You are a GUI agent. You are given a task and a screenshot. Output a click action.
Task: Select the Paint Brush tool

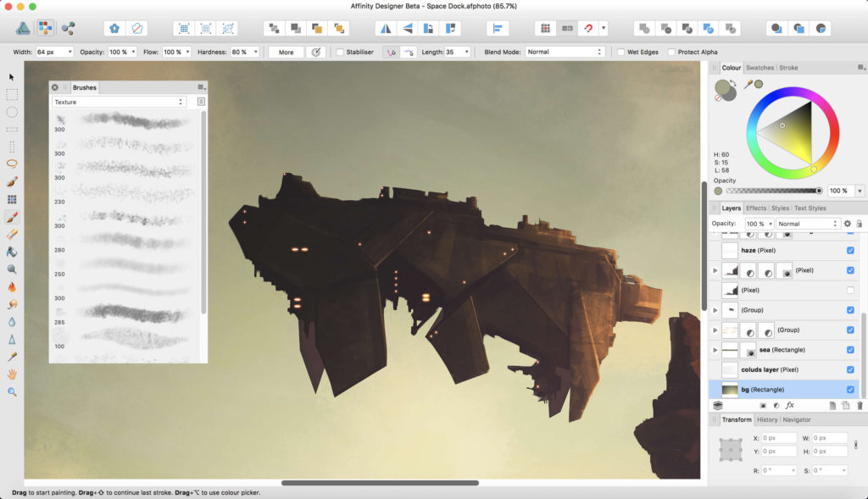(x=12, y=217)
